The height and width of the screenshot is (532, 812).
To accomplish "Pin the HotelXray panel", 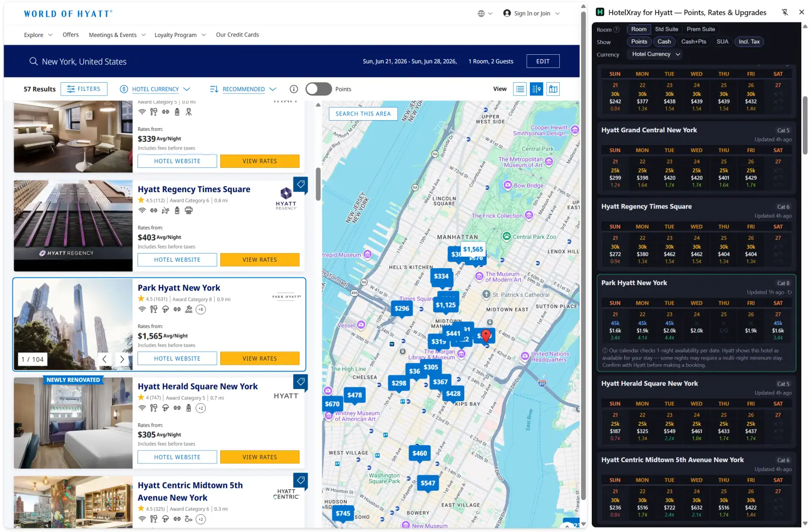I will point(785,12).
